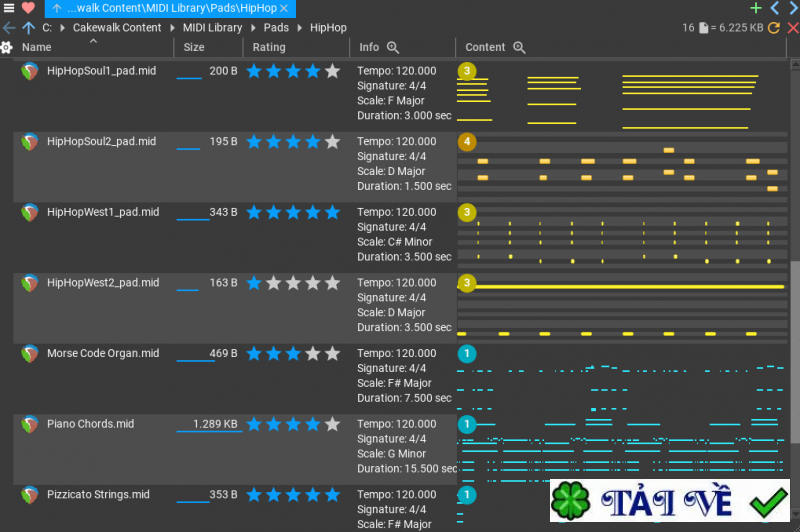Sort by the Size column header
Viewport: 800px width, 532px height.
tap(194, 47)
